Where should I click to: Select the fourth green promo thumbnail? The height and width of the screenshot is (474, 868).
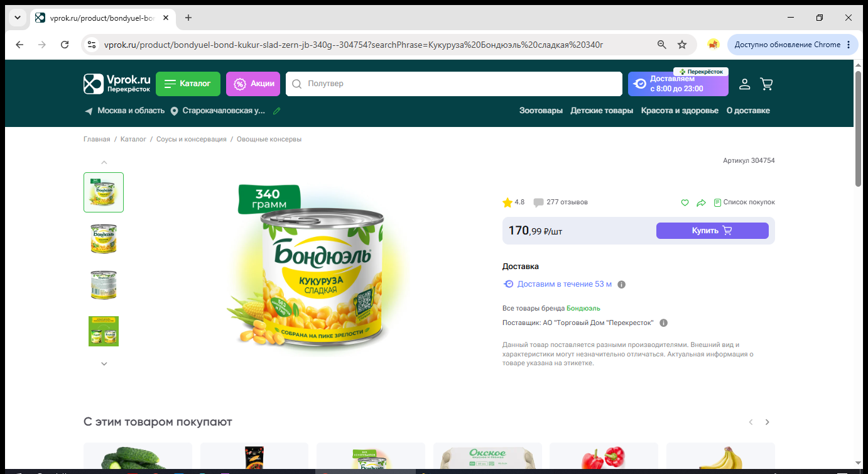(x=104, y=331)
